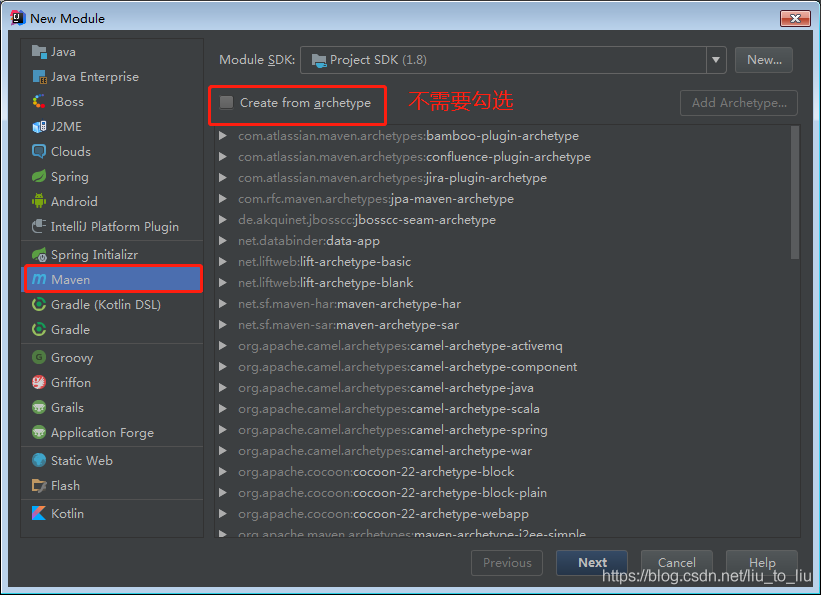Choose Static Web module type

tap(82, 460)
